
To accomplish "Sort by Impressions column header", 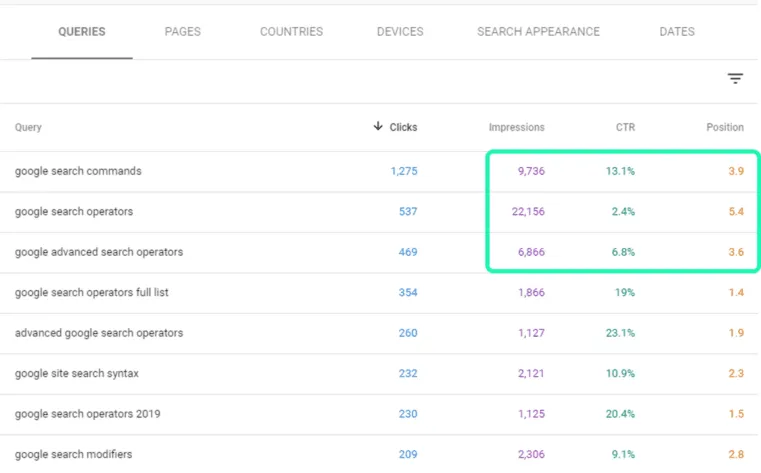I will 516,127.
